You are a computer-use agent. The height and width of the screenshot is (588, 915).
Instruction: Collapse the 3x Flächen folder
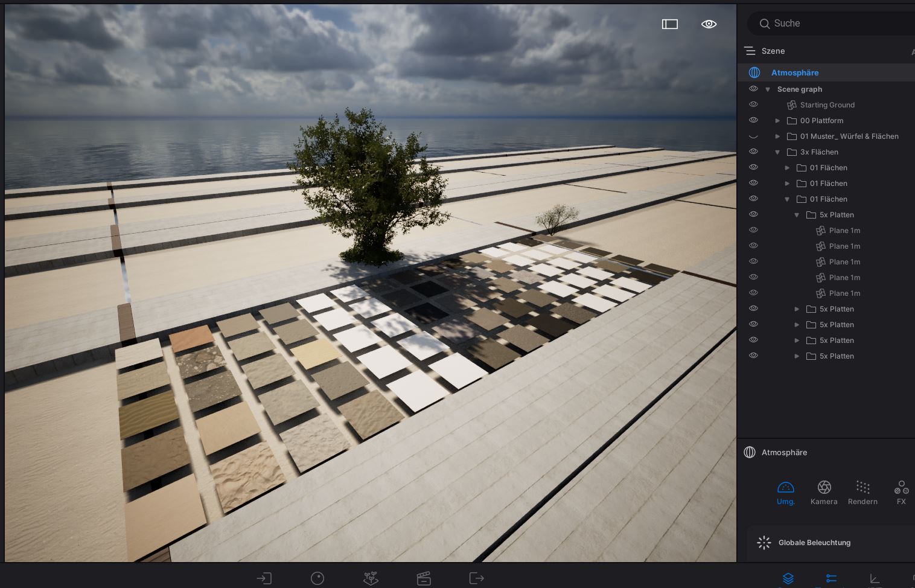777,152
